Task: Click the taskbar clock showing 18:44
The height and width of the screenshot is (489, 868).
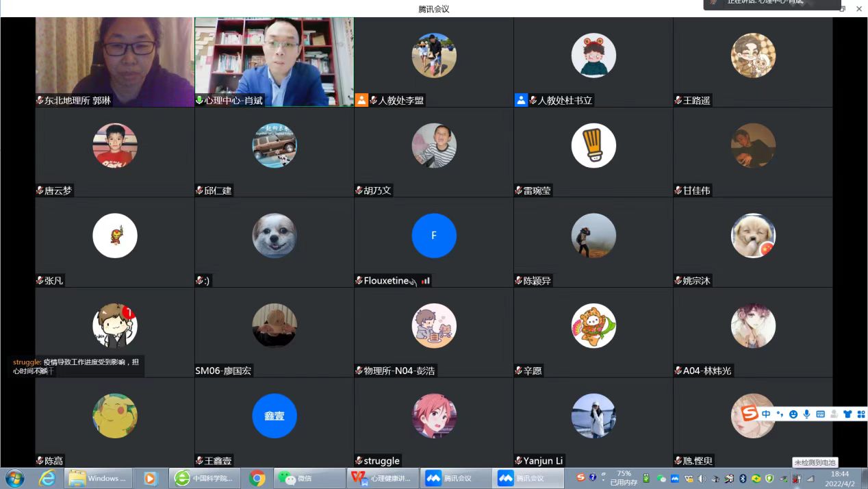Action: coord(839,477)
